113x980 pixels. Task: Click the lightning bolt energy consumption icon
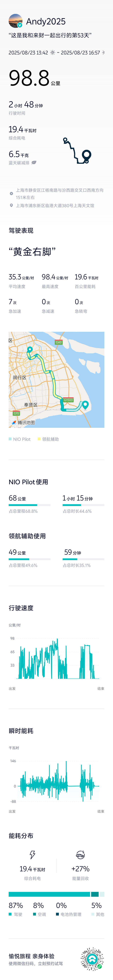(33, 855)
